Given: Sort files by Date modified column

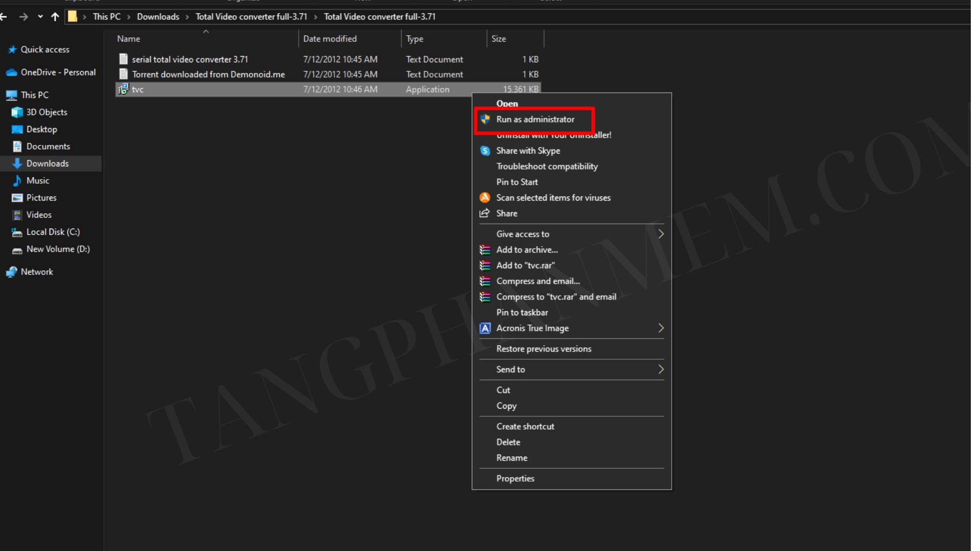Looking at the screenshot, I should (330, 39).
